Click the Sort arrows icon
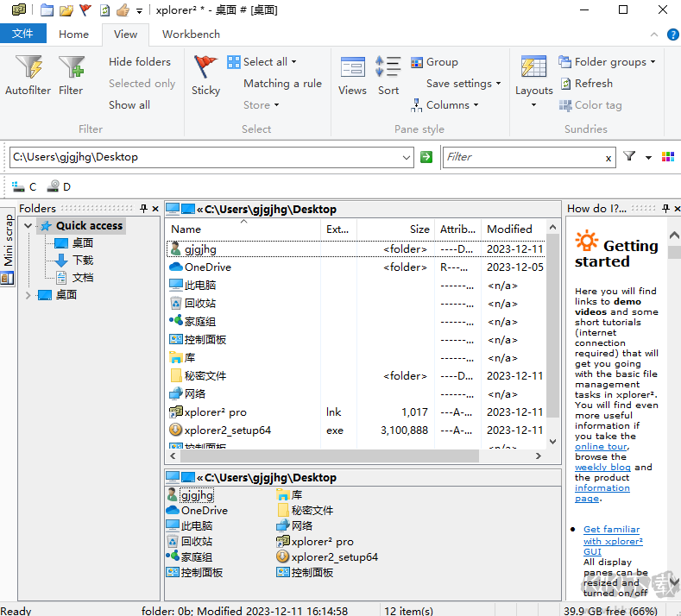The image size is (681, 616). [x=388, y=69]
